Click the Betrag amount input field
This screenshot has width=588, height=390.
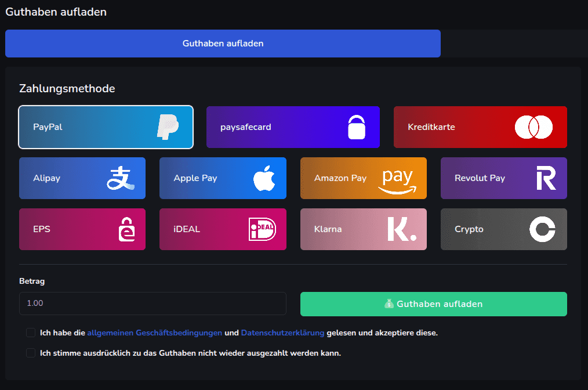[153, 303]
